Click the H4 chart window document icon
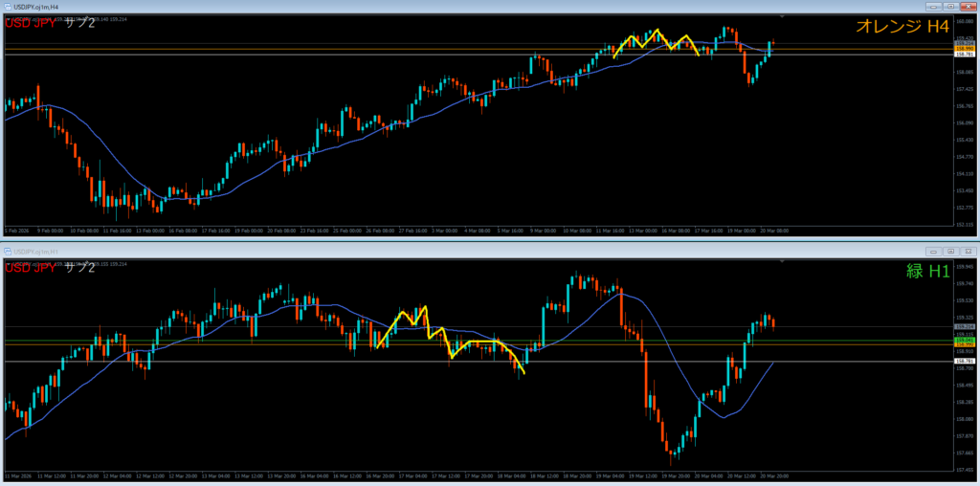 tap(6, 6)
